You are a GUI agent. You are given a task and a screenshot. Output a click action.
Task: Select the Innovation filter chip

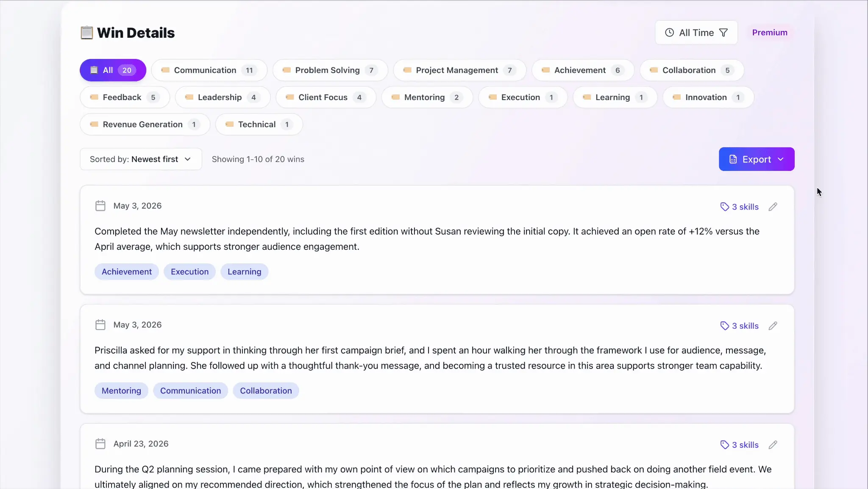(708, 97)
